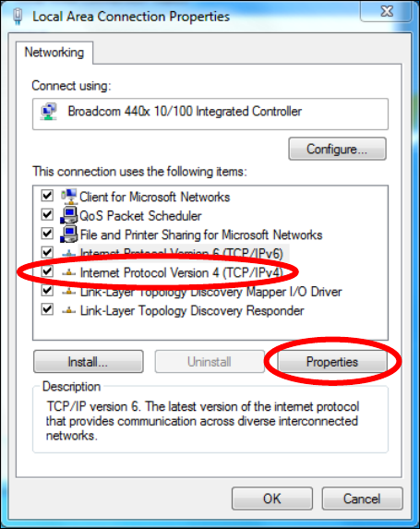This screenshot has height=529, width=420.
Task: Click the Client for Microsoft Networks icon
Action: coord(69,197)
